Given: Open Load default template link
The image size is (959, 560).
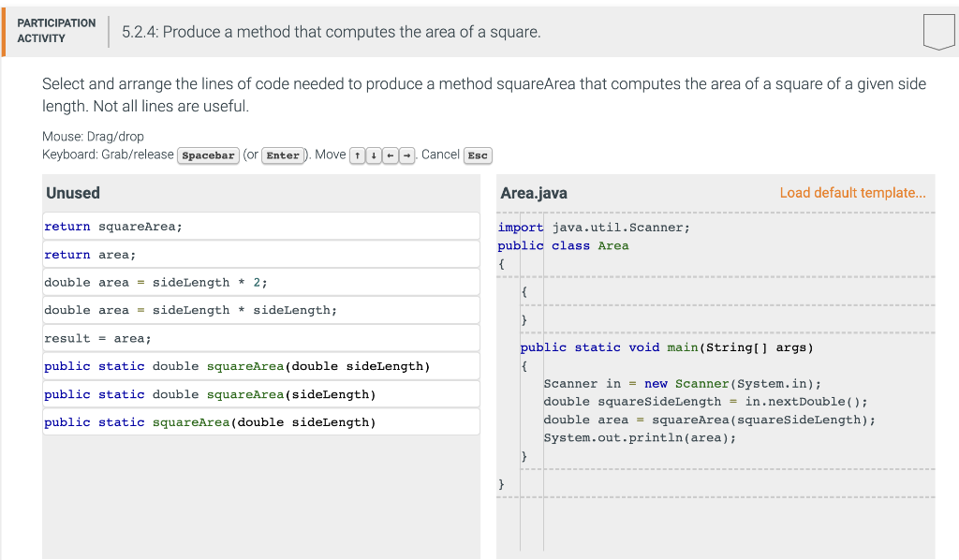Looking at the screenshot, I should (x=852, y=192).
